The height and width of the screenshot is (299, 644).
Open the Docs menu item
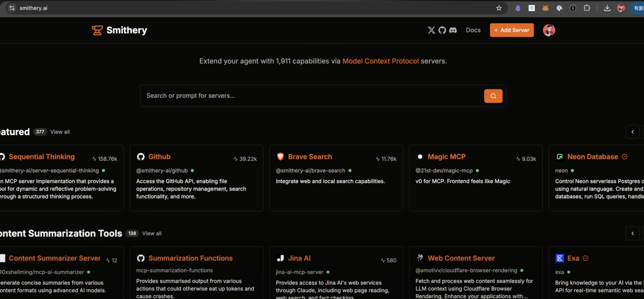tap(473, 30)
